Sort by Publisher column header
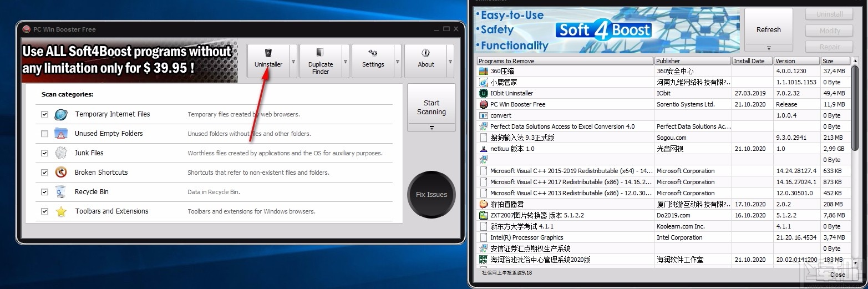 693,61
